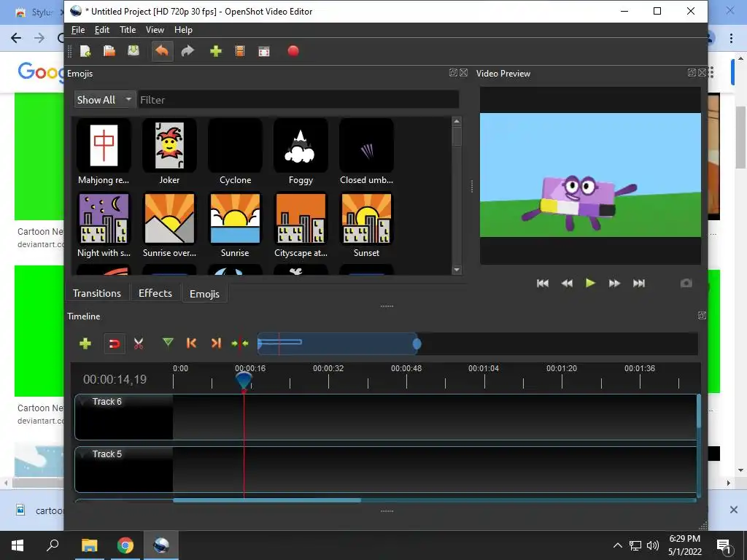Click emoji list scroll down arrow
The image size is (747, 560).
(457, 270)
